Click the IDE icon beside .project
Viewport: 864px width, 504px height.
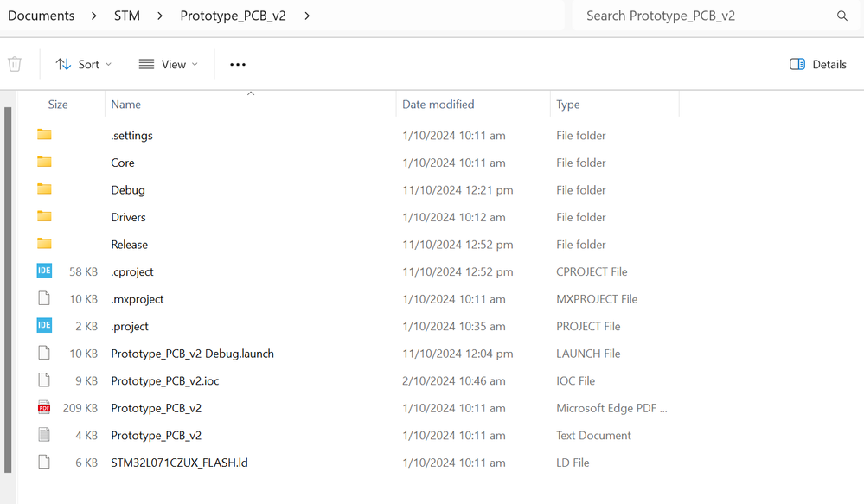[44, 326]
